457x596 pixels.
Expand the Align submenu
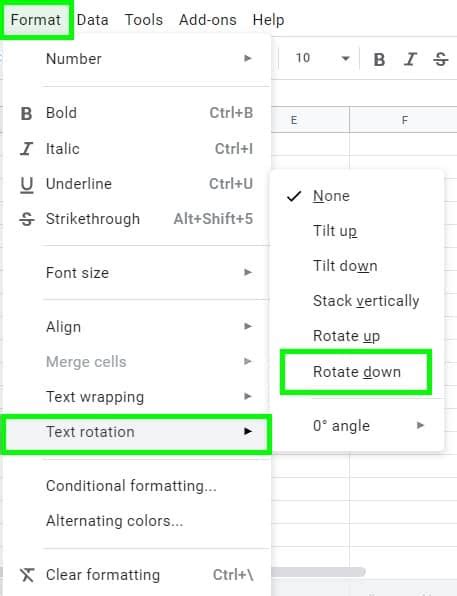coord(137,327)
